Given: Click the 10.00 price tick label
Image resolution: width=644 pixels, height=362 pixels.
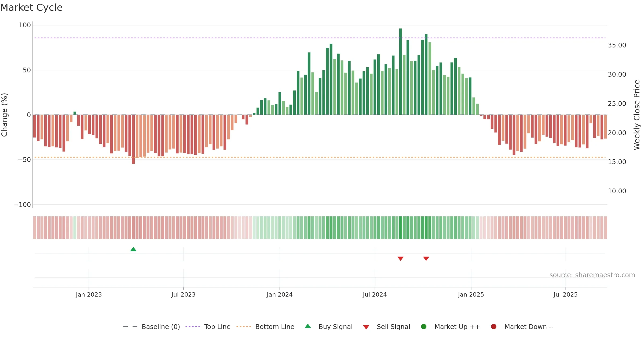Looking at the screenshot, I should [617, 191].
